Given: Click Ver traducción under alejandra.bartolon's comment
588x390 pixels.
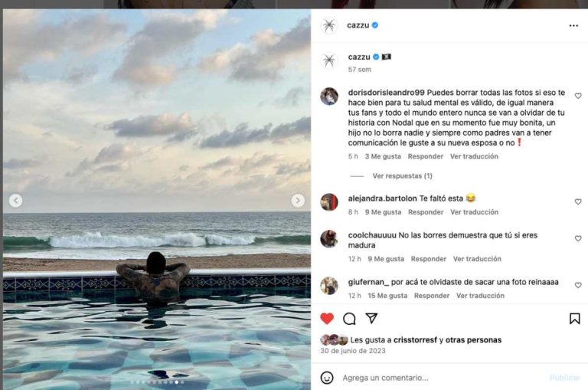Looking at the screenshot, I should pyautogui.click(x=474, y=212).
